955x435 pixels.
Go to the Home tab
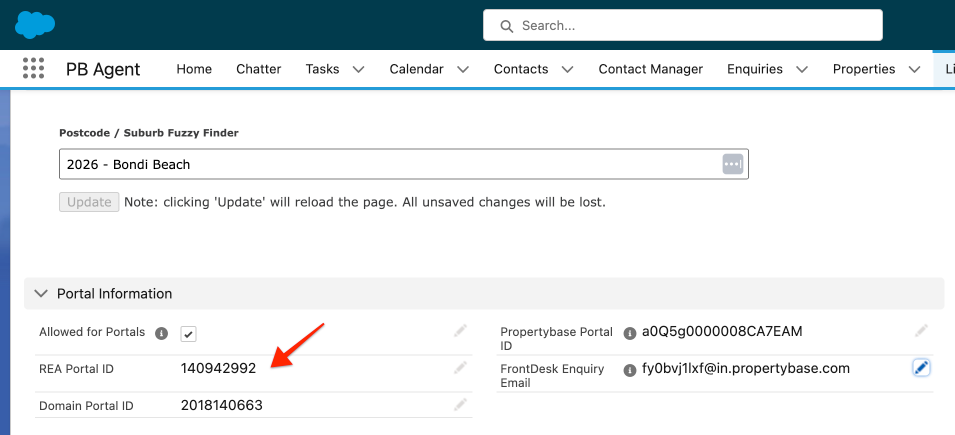(x=194, y=69)
